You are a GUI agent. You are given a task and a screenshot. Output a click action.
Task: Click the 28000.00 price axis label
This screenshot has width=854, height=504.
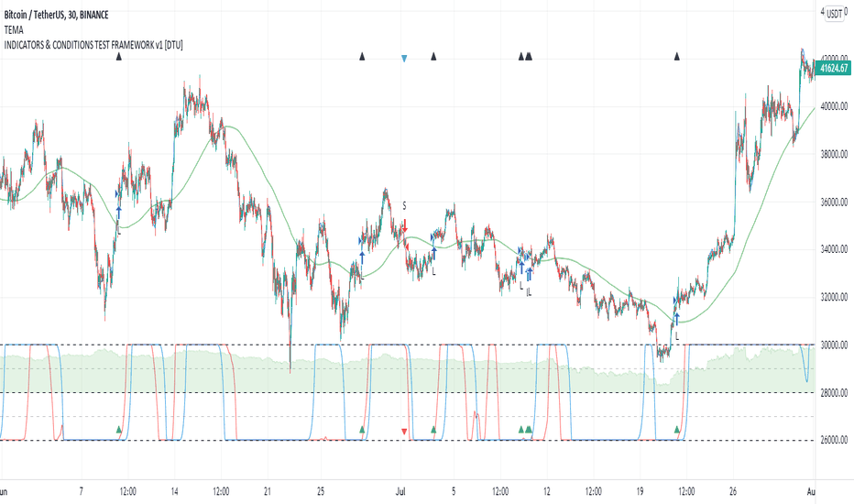[x=834, y=392]
